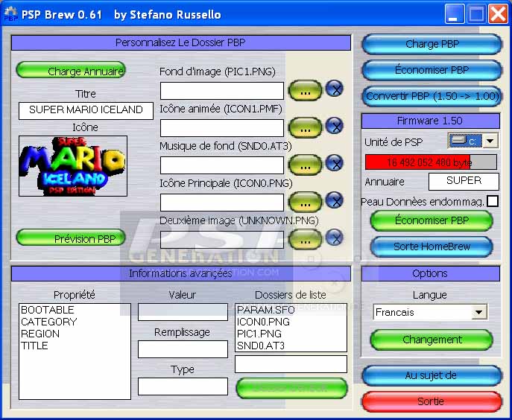Viewport: 512px width, 420px height.
Task: Open the Unité de PSP drive dropdown
Action: point(490,141)
